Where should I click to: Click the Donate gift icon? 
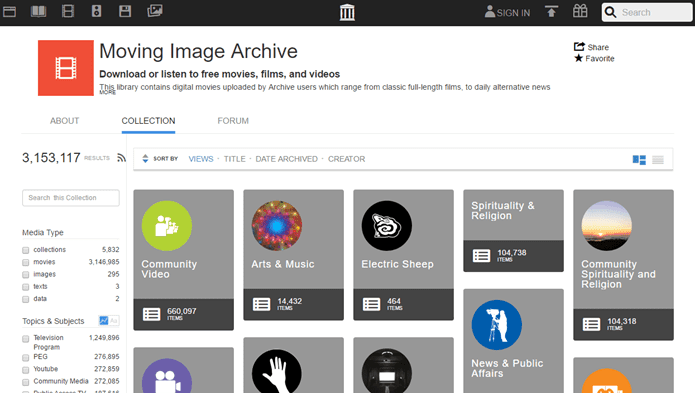click(580, 11)
